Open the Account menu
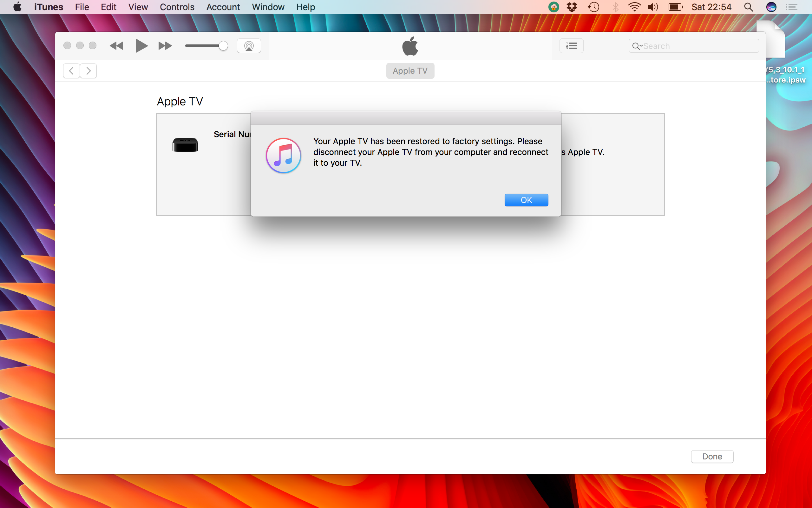 (x=223, y=7)
